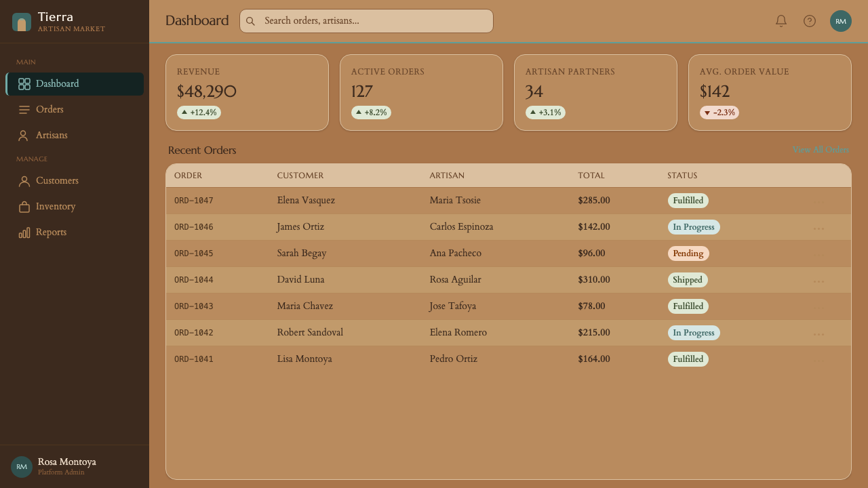The image size is (868, 488).
Task: Open the help question mark icon
Action: (x=810, y=21)
